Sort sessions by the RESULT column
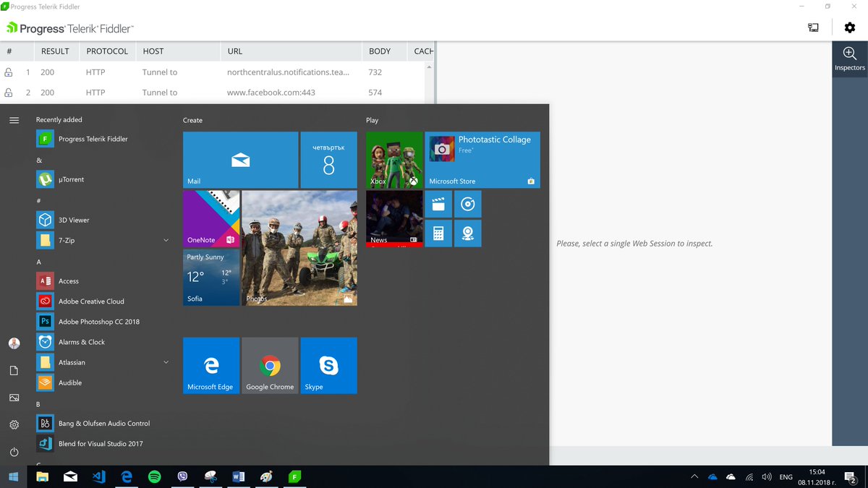868x488 pixels. pos(55,51)
